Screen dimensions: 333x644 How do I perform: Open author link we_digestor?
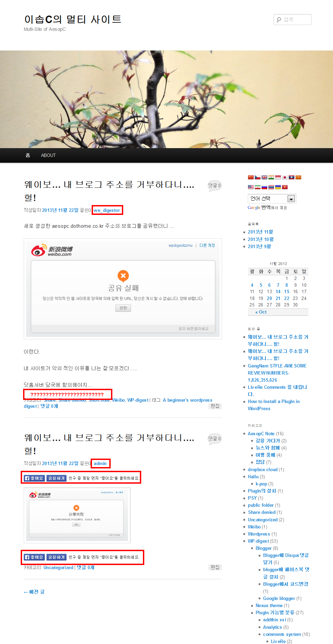107,210
